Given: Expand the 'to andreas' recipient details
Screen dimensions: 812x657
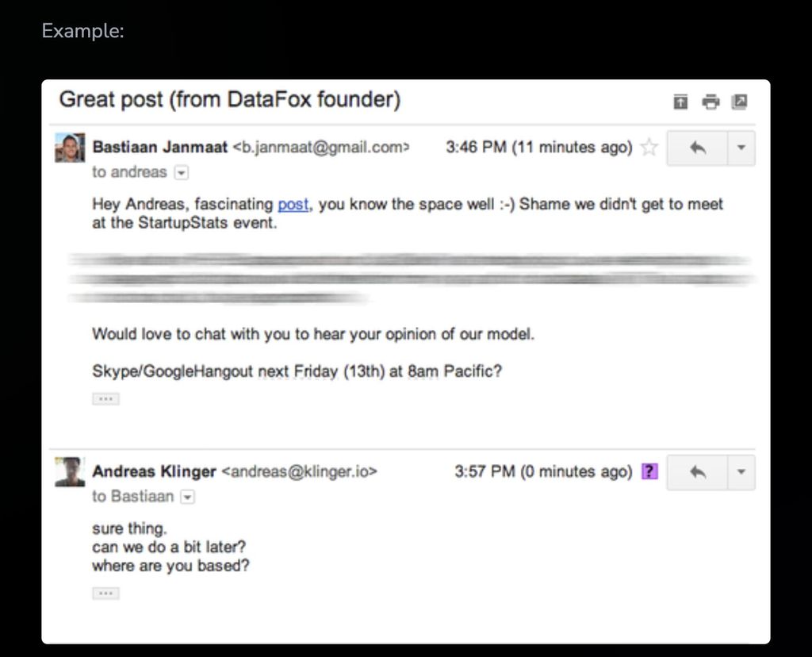Looking at the screenshot, I should pos(182,172).
